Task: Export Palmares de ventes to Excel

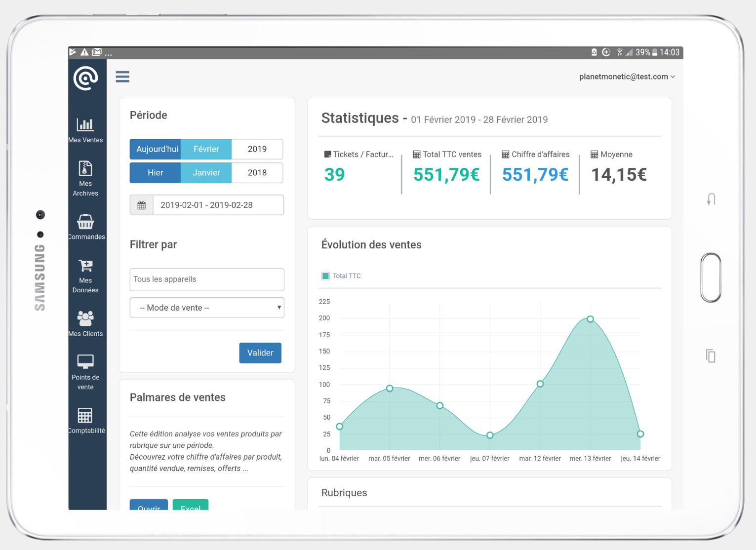Action: [x=190, y=507]
